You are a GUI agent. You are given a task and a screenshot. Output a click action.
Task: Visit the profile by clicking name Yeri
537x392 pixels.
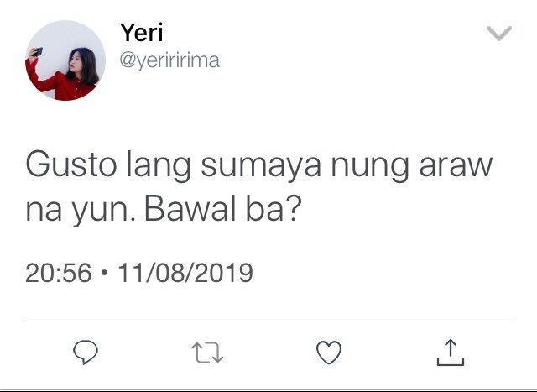pyautogui.click(x=142, y=33)
